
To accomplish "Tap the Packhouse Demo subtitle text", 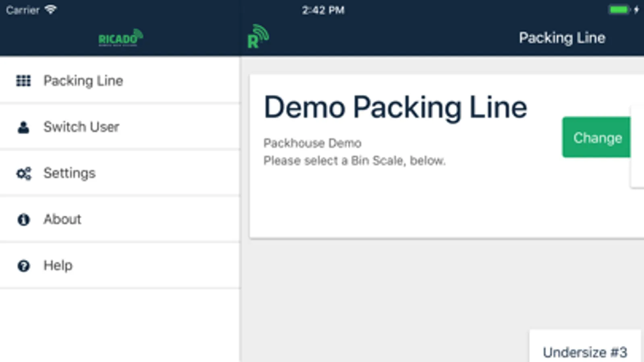I will [x=312, y=143].
